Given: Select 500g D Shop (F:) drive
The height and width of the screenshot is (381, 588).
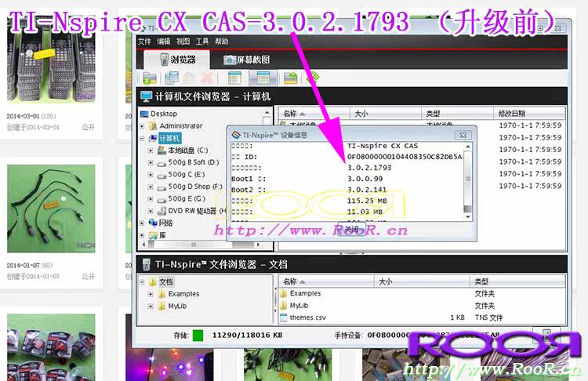Looking at the screenshot, I should pos(195,187).
